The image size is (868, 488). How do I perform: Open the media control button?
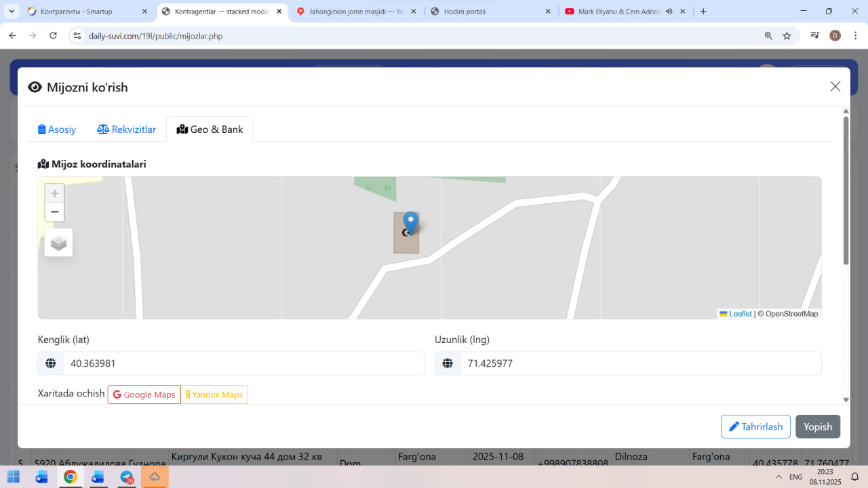click(x=815, y=36)
